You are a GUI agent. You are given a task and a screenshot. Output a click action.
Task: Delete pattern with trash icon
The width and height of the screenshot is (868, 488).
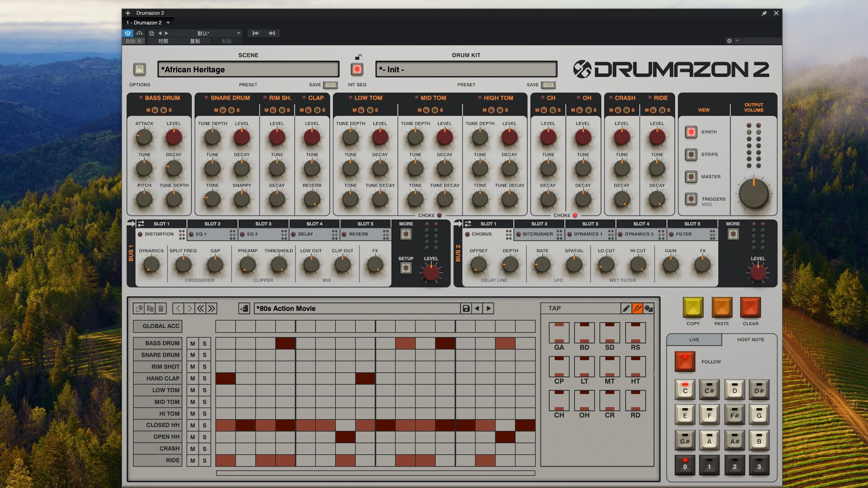click(x=160, y=309)
